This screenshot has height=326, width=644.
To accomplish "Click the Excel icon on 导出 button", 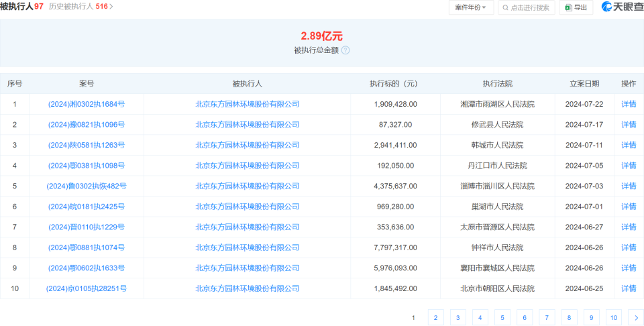I will tap(568, 7).
